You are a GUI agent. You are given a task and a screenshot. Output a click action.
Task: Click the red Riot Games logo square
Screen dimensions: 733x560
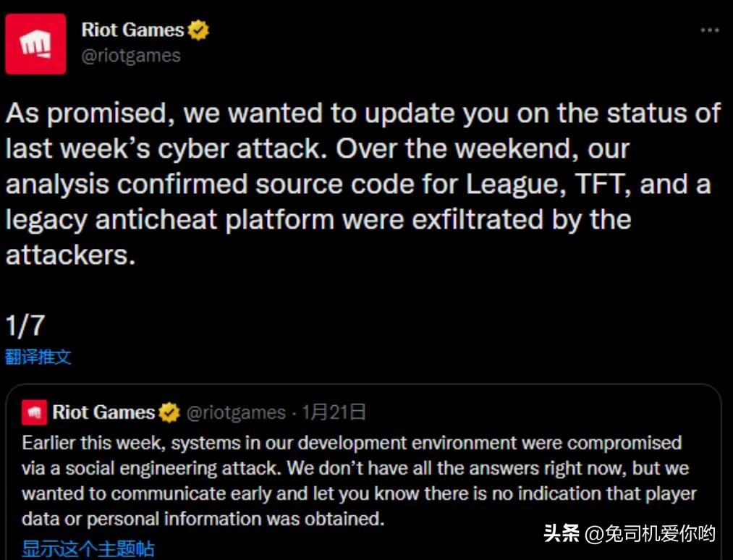[x=35, y=43]
